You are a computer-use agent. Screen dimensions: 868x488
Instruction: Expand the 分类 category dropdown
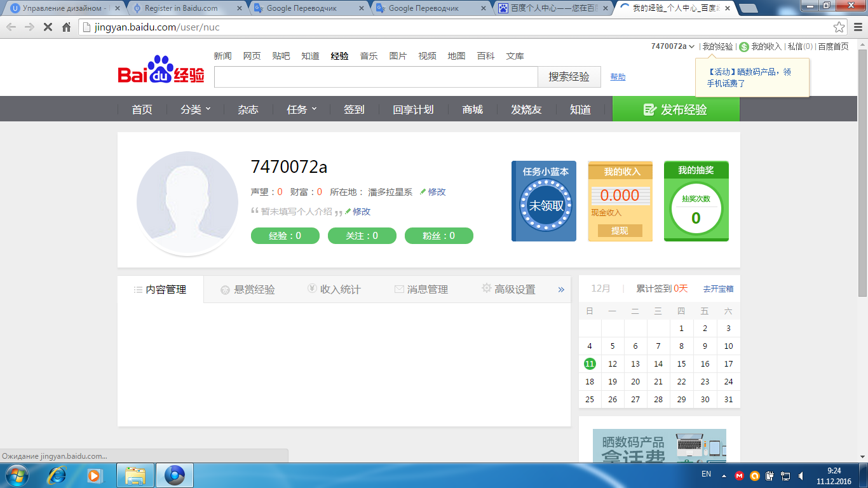(195, 109)
